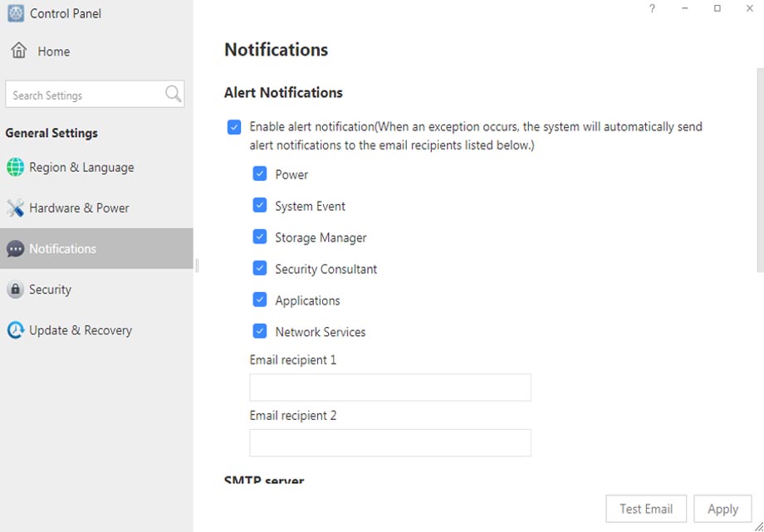Click the Email recipient 1 field

click(x=390, y=388)
